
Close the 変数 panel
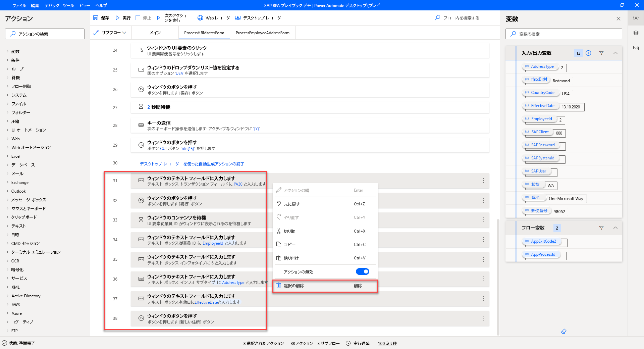point(619,19)
